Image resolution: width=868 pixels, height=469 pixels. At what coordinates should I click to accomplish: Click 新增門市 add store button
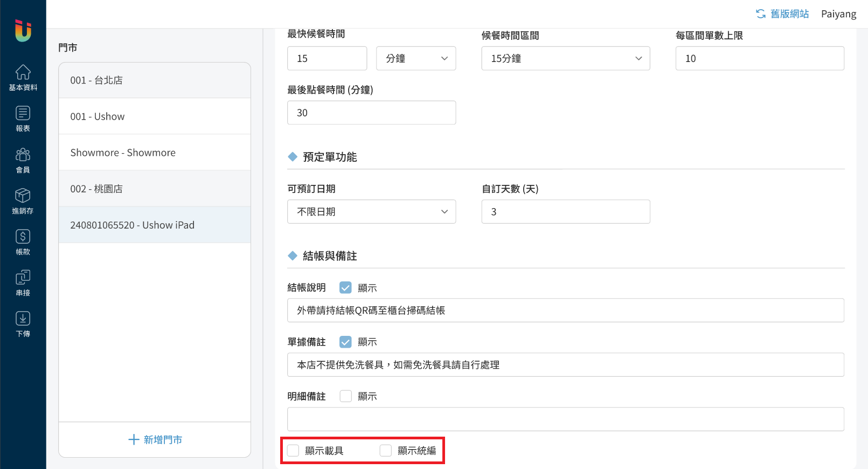[155, 440]
